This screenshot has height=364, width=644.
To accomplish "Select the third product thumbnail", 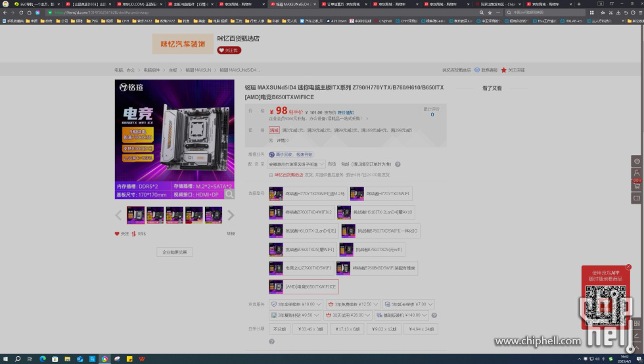I will click(x=175, y=216).
